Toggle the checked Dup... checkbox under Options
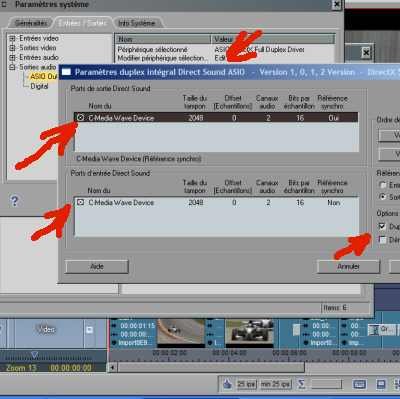400x399 pixels. (x=382, y=226)
